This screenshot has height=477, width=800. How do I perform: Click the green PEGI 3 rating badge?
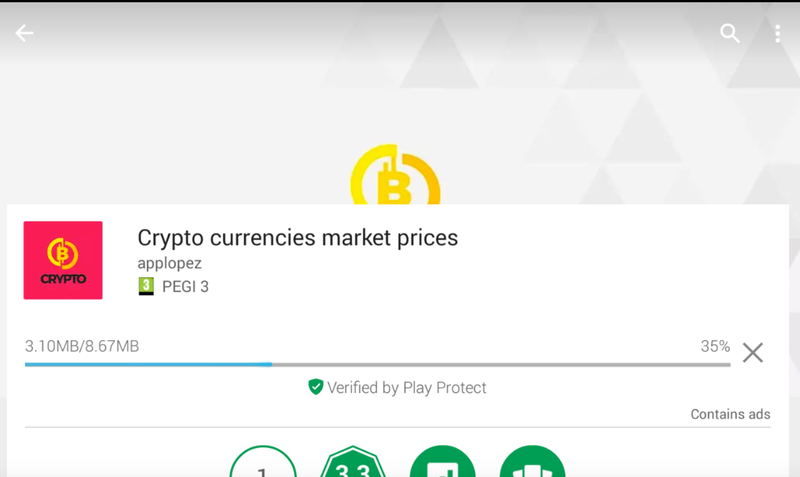[146, 286]
